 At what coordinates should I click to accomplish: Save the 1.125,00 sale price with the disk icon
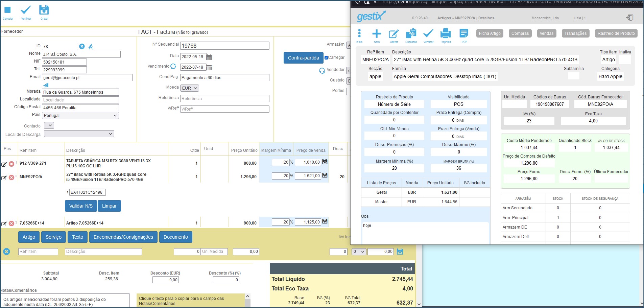pyautogui.click(x=325, y=221)
